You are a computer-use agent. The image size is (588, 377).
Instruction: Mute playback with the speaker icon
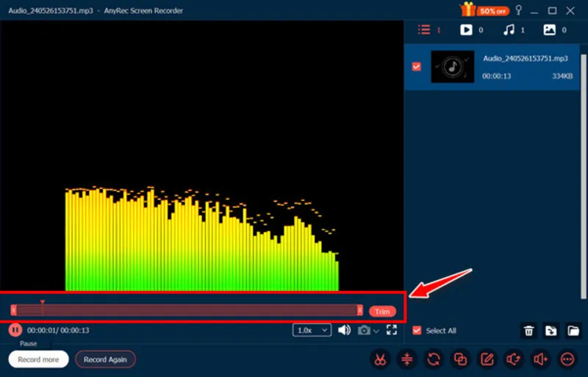point(344,331)
